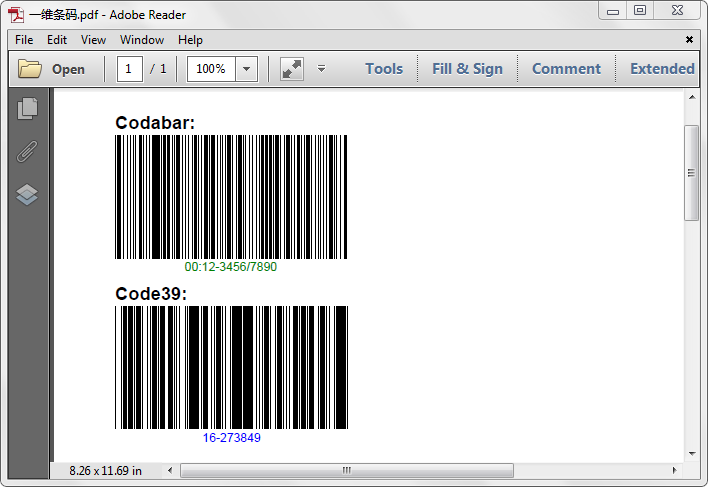708x487 pixels.
Task: Open the Tools pane
Action: pos(384,69)
